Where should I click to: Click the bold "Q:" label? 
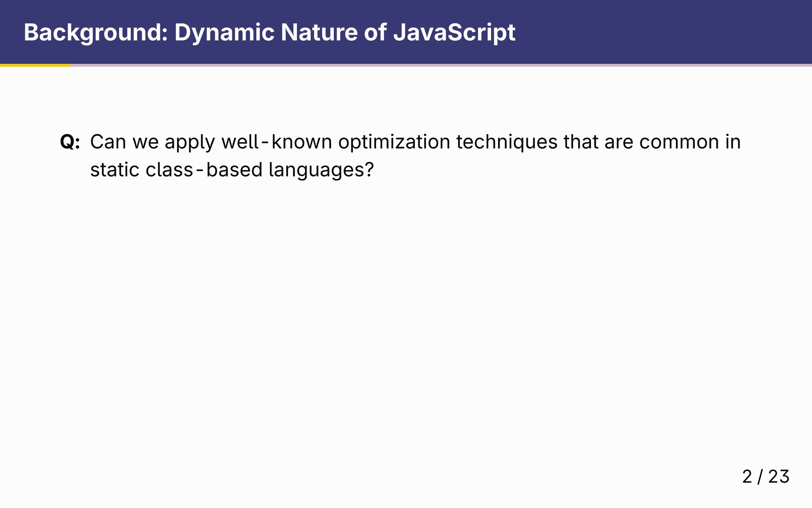(x=70, y=142)
